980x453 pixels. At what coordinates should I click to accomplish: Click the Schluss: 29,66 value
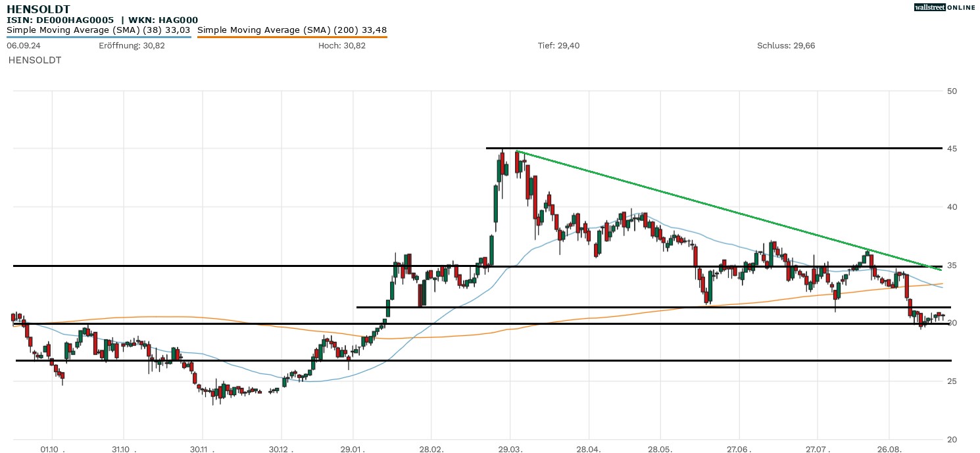(787, 45)
